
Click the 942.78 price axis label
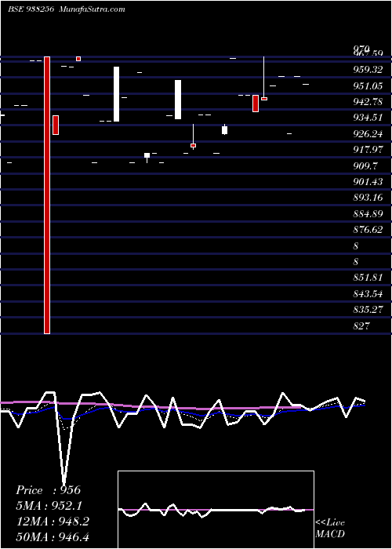368,102
